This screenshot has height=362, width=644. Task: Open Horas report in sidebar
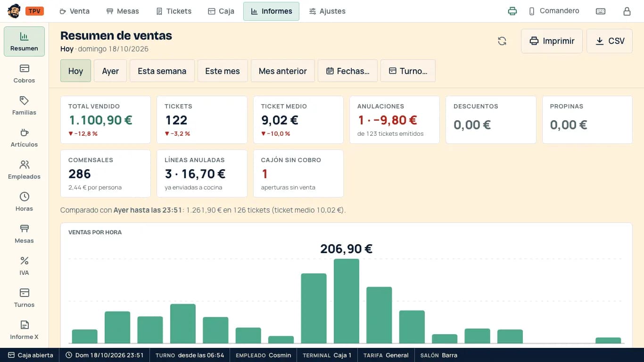coord(24,202)
